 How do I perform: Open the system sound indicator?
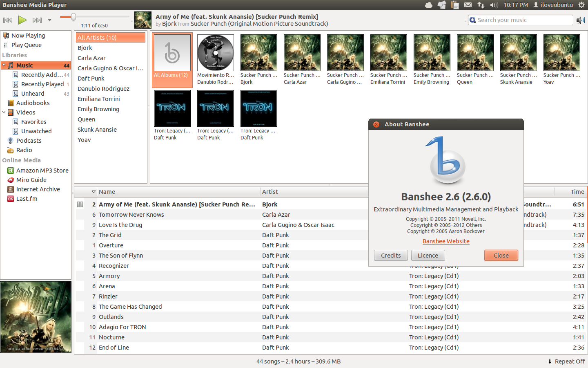click(x=494, y=5)
